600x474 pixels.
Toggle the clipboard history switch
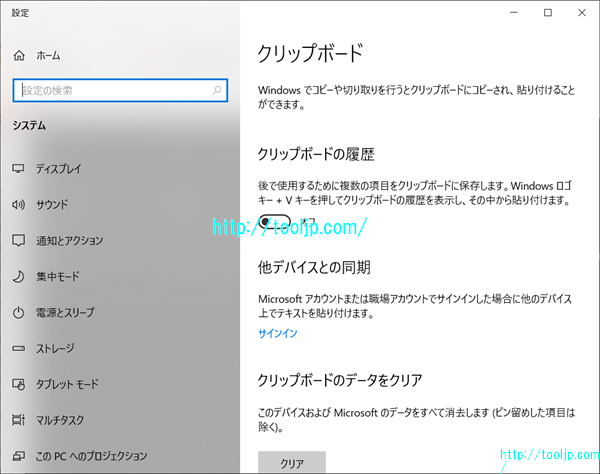274,222
